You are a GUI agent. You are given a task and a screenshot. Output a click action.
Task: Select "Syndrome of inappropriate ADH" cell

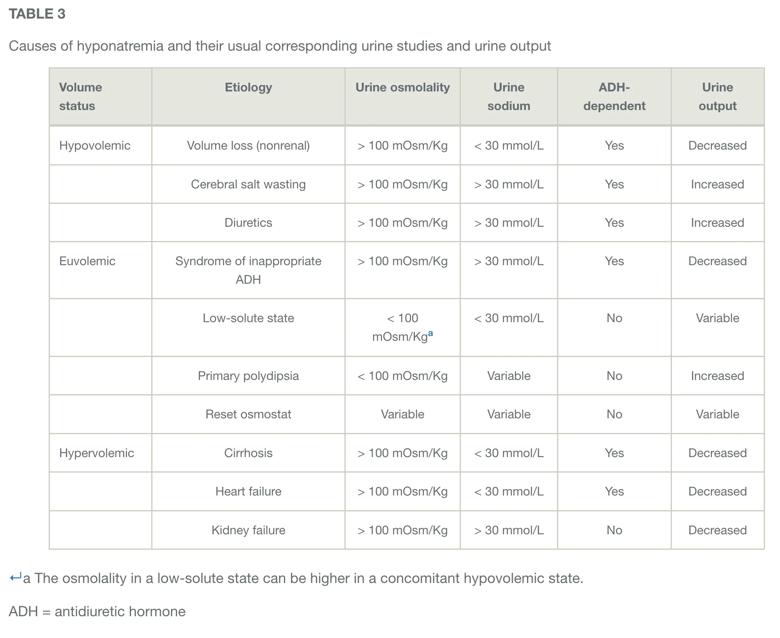point(248,270)
